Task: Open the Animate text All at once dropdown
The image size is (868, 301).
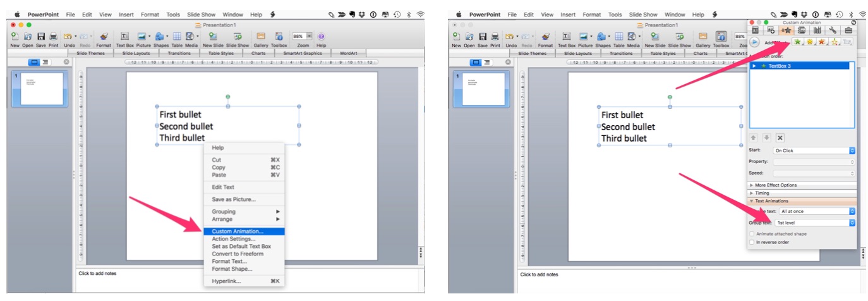Action: point(817,211)
